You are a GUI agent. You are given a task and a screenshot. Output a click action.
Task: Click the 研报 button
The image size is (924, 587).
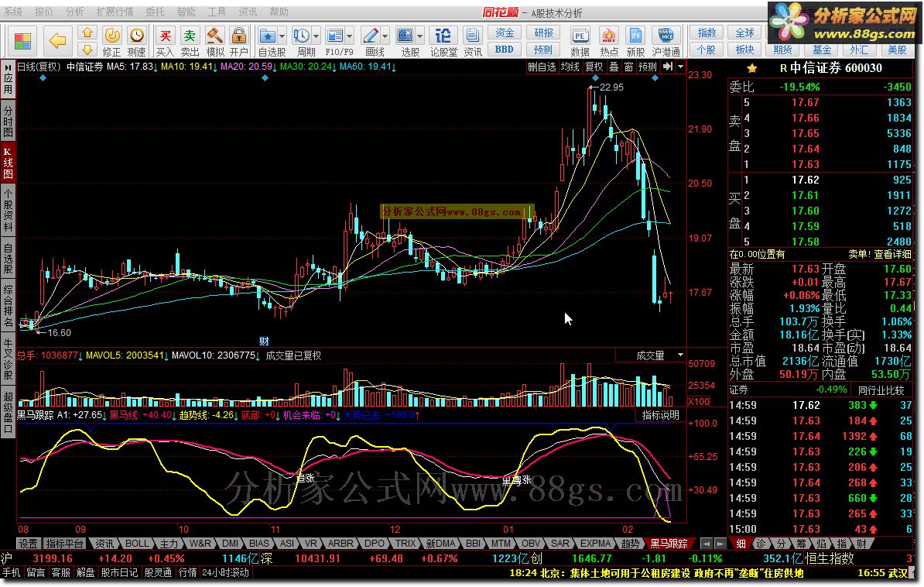tap(543, 33)
